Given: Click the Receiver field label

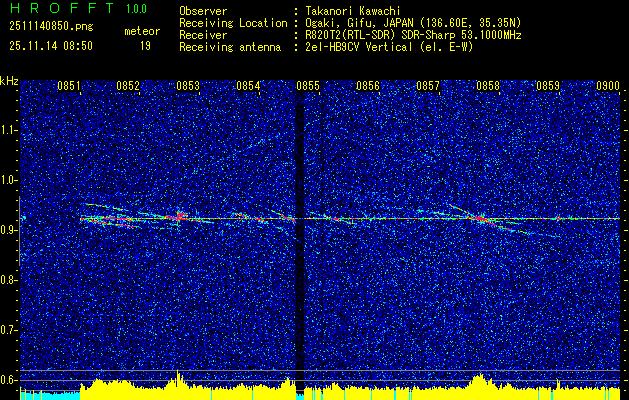Looking at the screenshot, I should pos(203,35).
